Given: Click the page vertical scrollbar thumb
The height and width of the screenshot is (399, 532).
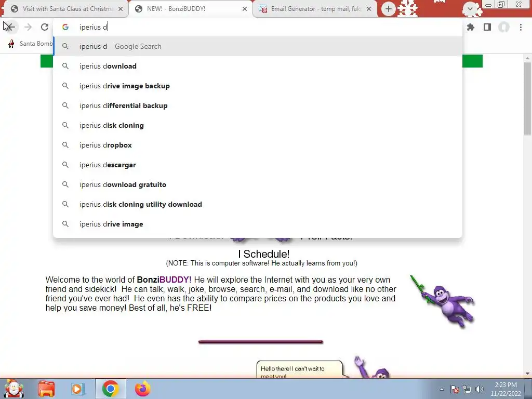Looking at the screenshot, I should coord(527,98).
